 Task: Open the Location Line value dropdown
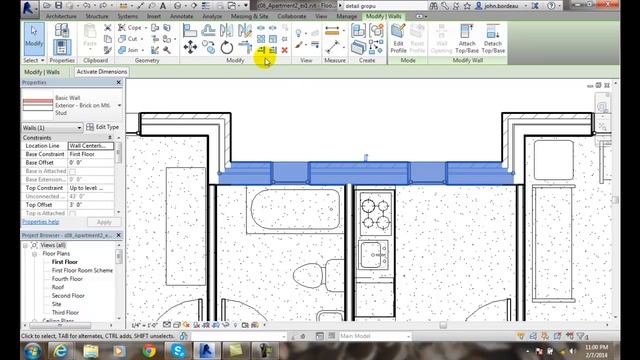pos(91,146)
